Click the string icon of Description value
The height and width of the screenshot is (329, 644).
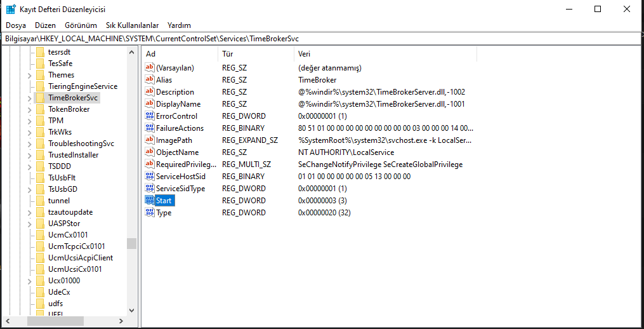click(150, 91)
